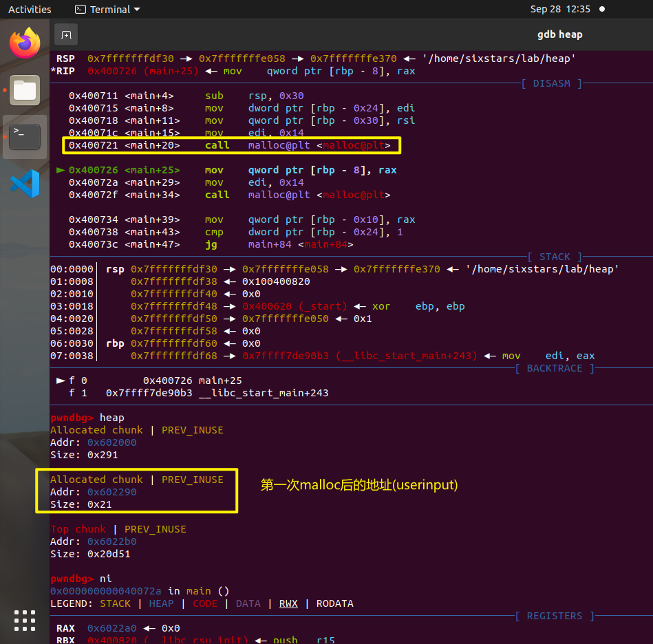Open the Show Applications grid
Image resolution: width=653 pixels, height=644 pixels.
(25, 621)
